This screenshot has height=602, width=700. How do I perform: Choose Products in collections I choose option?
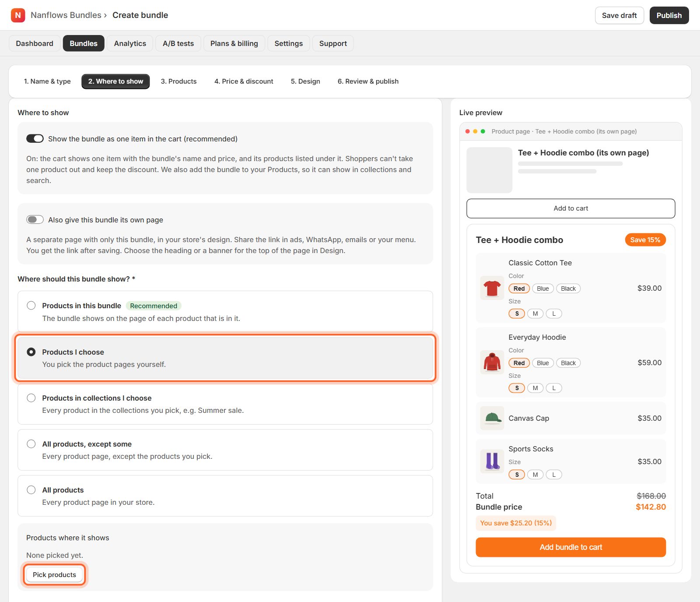point(31,398)
